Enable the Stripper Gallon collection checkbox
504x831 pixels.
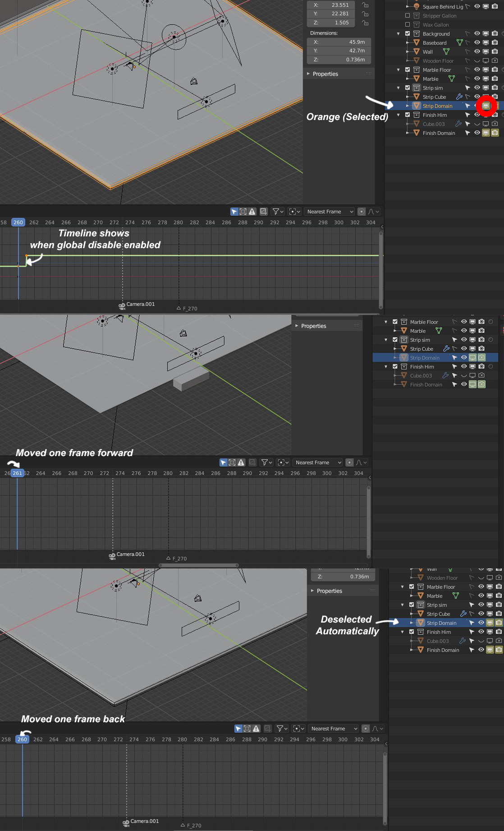point(408,16)
